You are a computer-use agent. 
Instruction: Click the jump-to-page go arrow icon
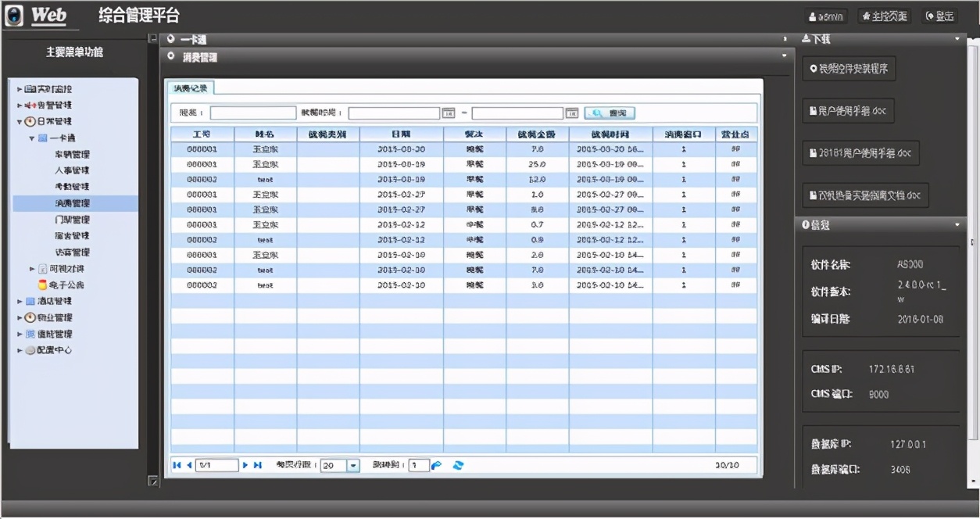(437, 465)
